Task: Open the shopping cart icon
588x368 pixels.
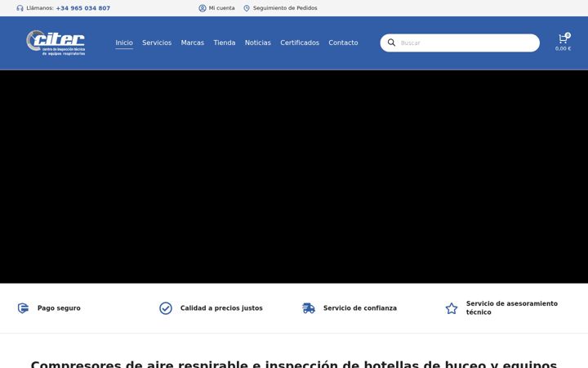Action: click(x=563, y=38)
